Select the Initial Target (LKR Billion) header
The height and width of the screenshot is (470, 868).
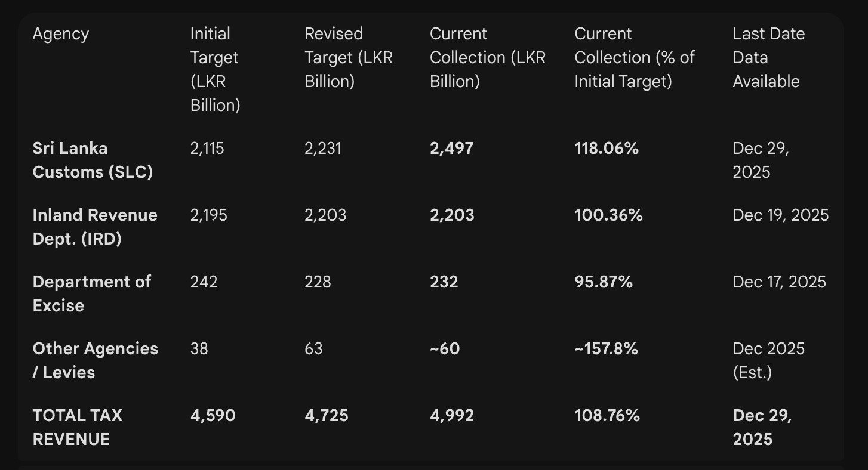coord(215,69)
